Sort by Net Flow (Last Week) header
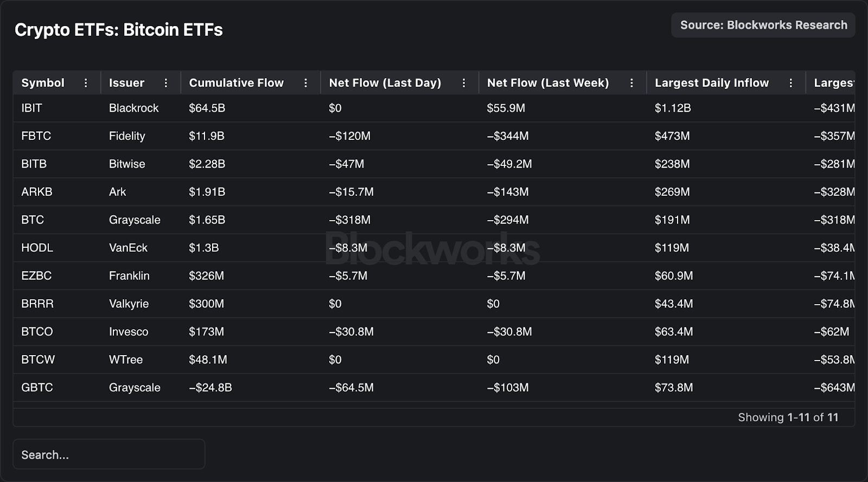The width and height of the screenshot is (868, 482). tap(547, 83)
